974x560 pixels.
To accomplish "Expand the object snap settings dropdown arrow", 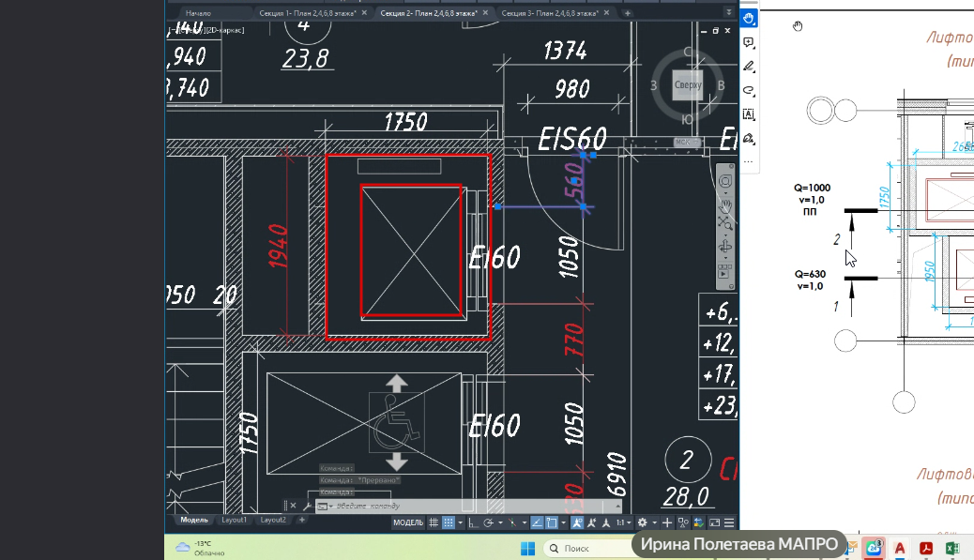I will 563,522.
